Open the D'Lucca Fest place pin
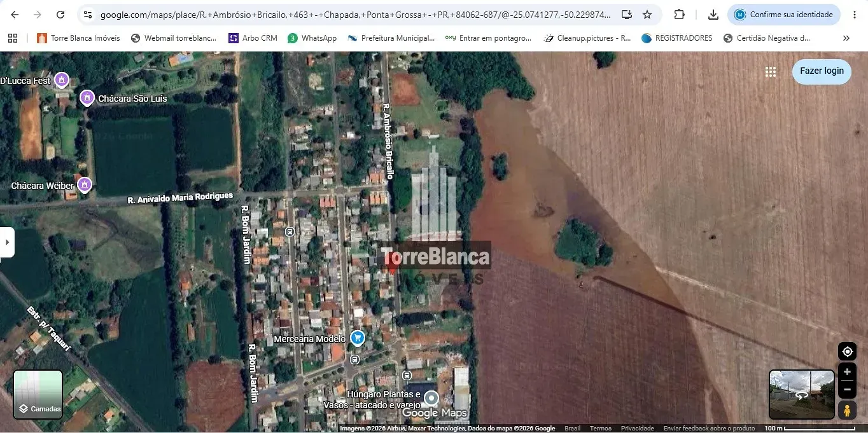This screenshot has width=868, height=433. point(62,80)
